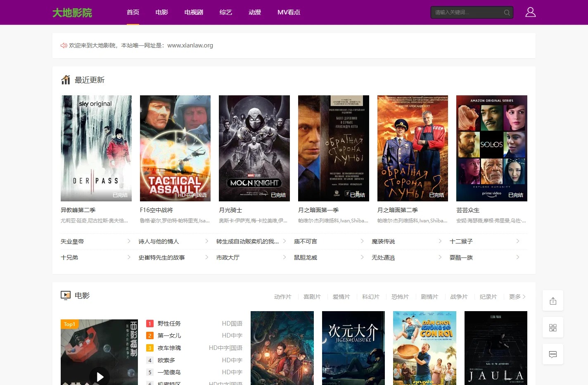Expand the 市政大厅 row chevron
The image size is (588, 385).
pos(285,257)
